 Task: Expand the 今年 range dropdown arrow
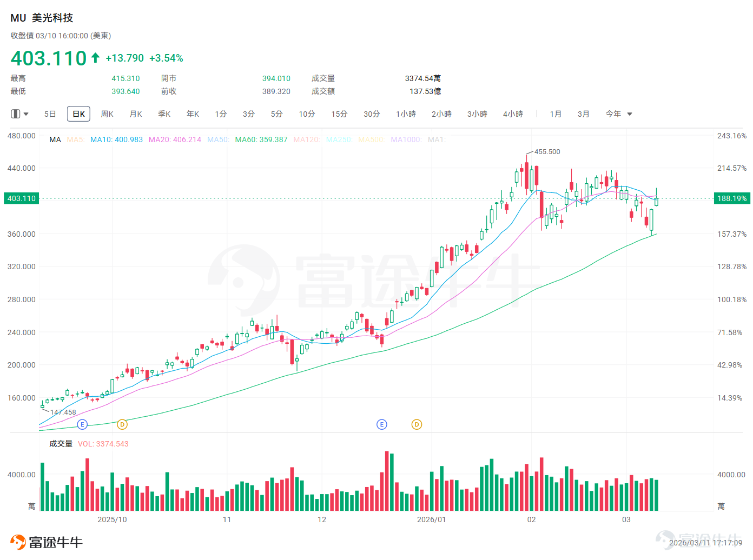tap(630, 114)
